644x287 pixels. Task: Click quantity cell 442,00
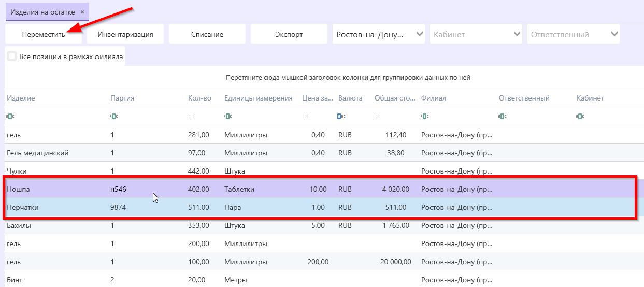198,171
